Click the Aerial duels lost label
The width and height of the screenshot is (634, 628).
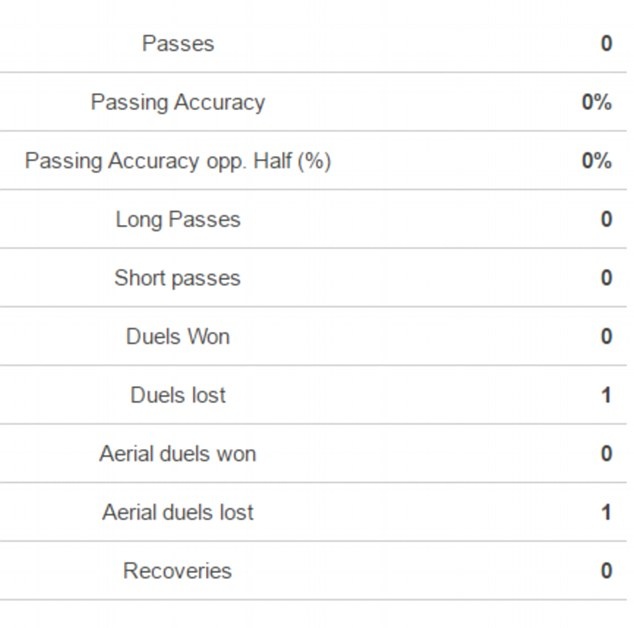(x=178, y=512)
